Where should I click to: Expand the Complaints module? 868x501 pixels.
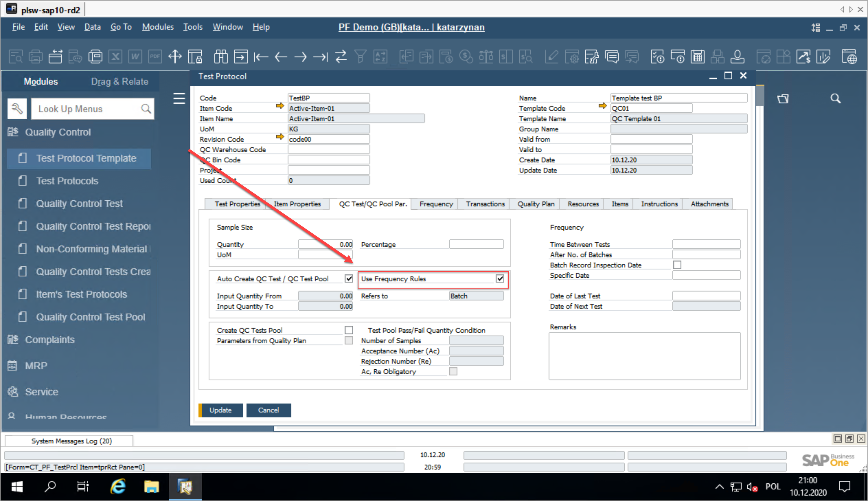tap(50, 340)
